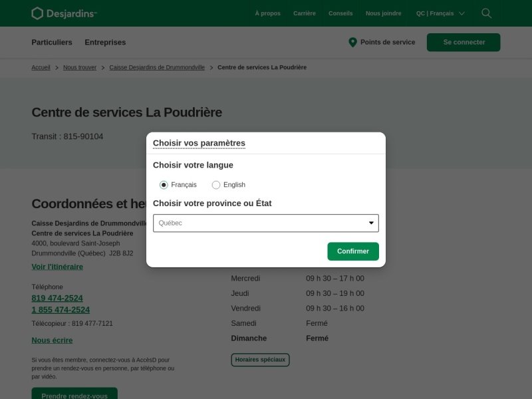Click Centre de services La Poudrière breadcrumb text

[262, 68]
